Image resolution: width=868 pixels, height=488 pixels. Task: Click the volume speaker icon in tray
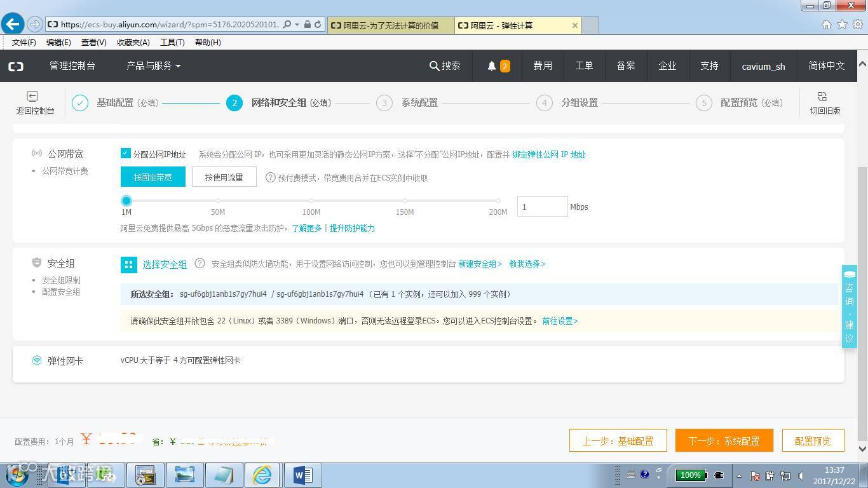pyautogui.click(x=800, y=475)
